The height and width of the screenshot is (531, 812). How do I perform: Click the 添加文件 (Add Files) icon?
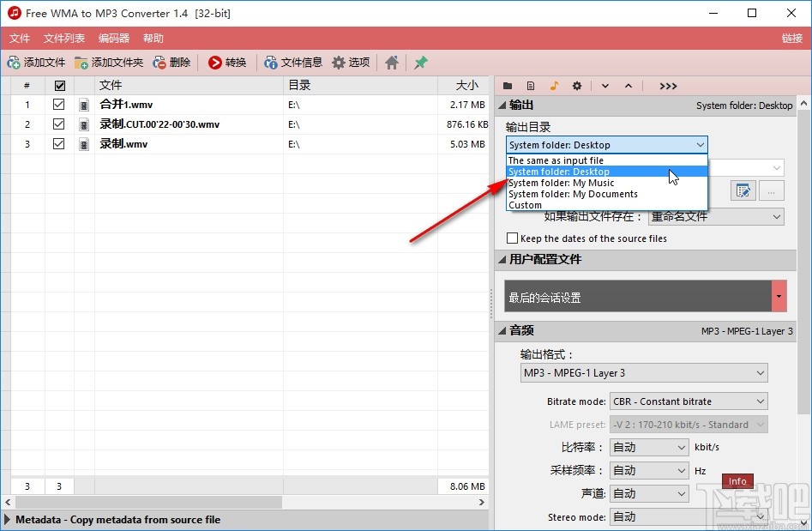[x=15, y=62]
